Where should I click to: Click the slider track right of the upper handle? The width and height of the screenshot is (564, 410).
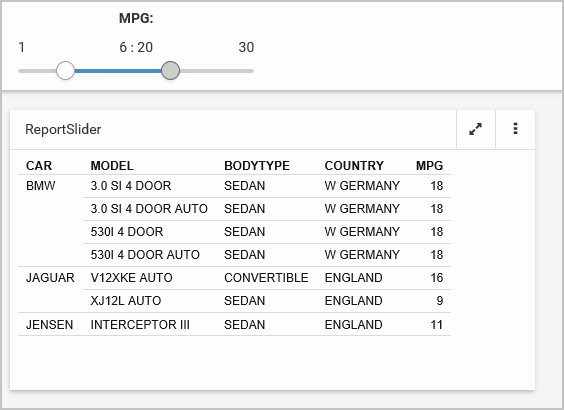[x=217, y=71]
